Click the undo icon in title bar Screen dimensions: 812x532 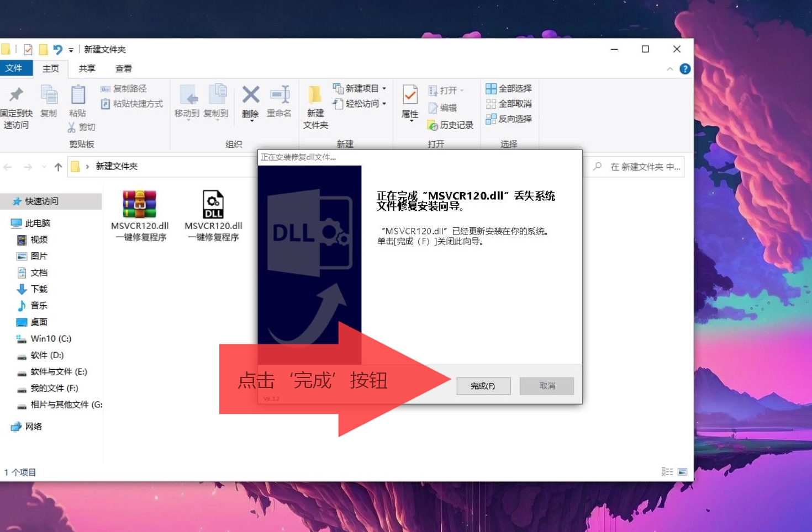click(x=57, y=50)
